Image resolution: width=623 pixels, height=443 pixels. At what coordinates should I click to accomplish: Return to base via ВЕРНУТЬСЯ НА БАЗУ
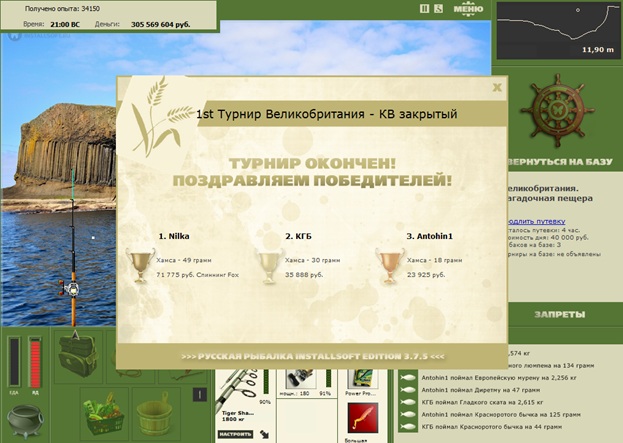(x=560, y=162)
